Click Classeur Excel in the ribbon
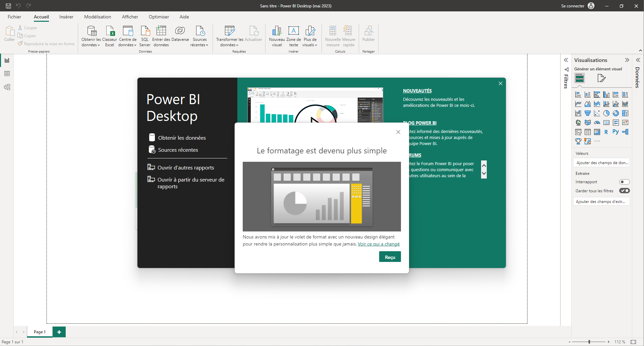644x346 pixels. pos(110,36)
